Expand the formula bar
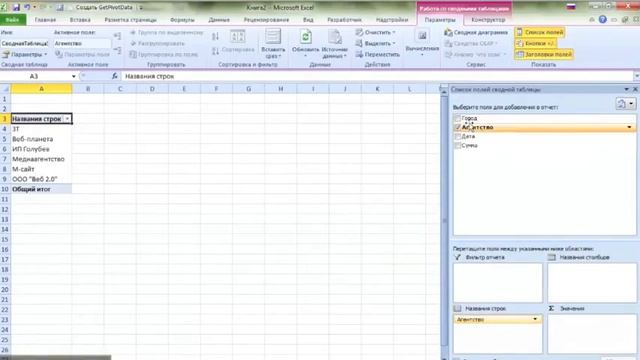 point(636,76)
